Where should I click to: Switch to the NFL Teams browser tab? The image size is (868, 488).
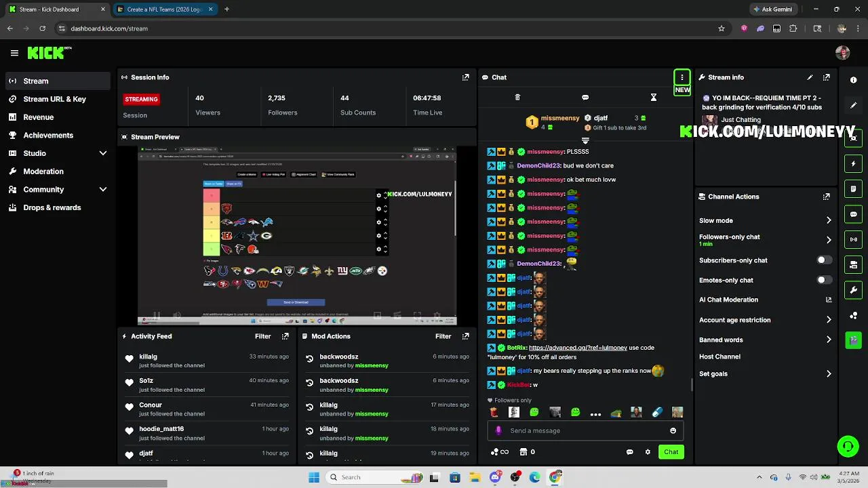point(164,9)
